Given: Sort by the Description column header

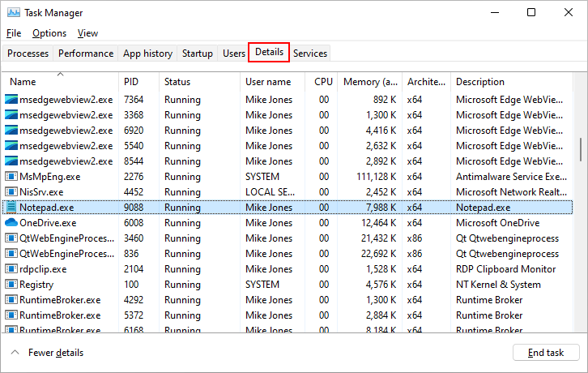Looking at the screenshot, I should pyautogui.click(x=512, y=82).
